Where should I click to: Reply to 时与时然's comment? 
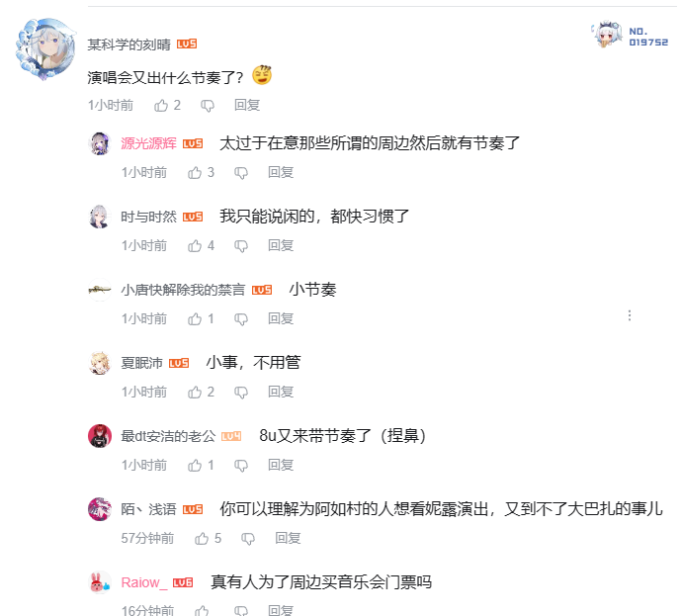(x=281, y=246)
